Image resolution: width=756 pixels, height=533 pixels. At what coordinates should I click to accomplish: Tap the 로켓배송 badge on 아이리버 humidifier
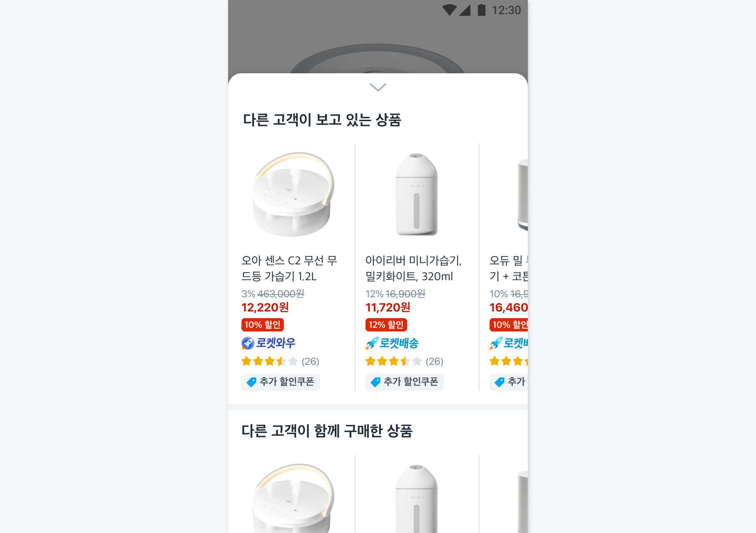click(x=392, y=343)
